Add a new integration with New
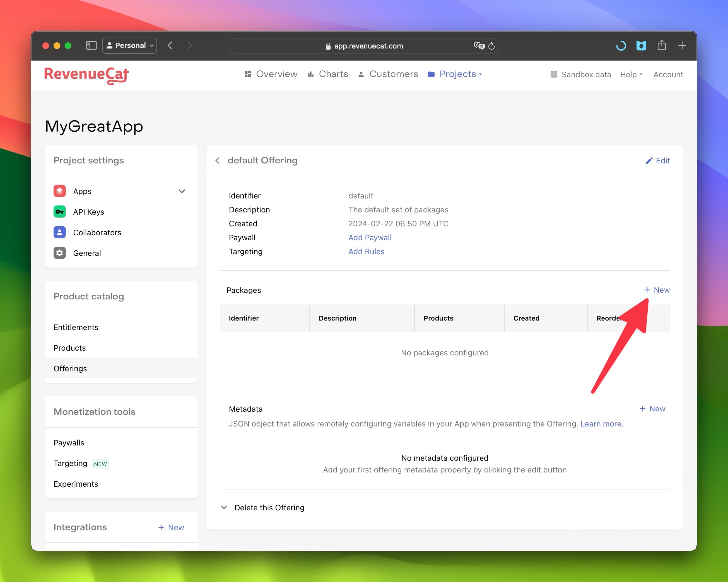Screen dimensions: 728x582 click(x=171, y=527)
